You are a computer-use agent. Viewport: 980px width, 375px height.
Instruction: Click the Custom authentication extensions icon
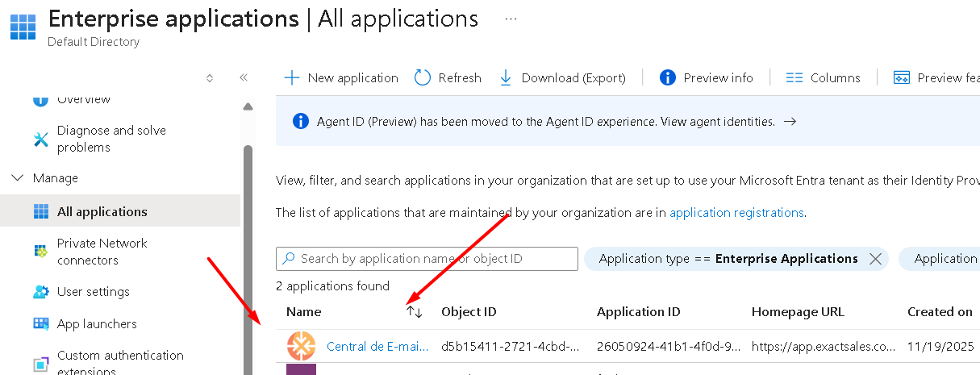click(x=41, y=363)
